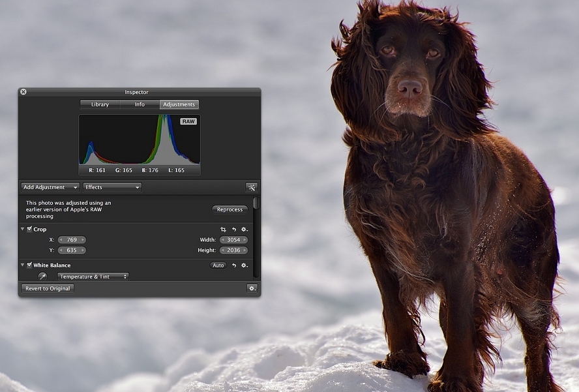Image resolution: width=579 pixels, height=392 pixels.
Task: Open the Crop action gear menu
Action: click(x=245, y=230)
